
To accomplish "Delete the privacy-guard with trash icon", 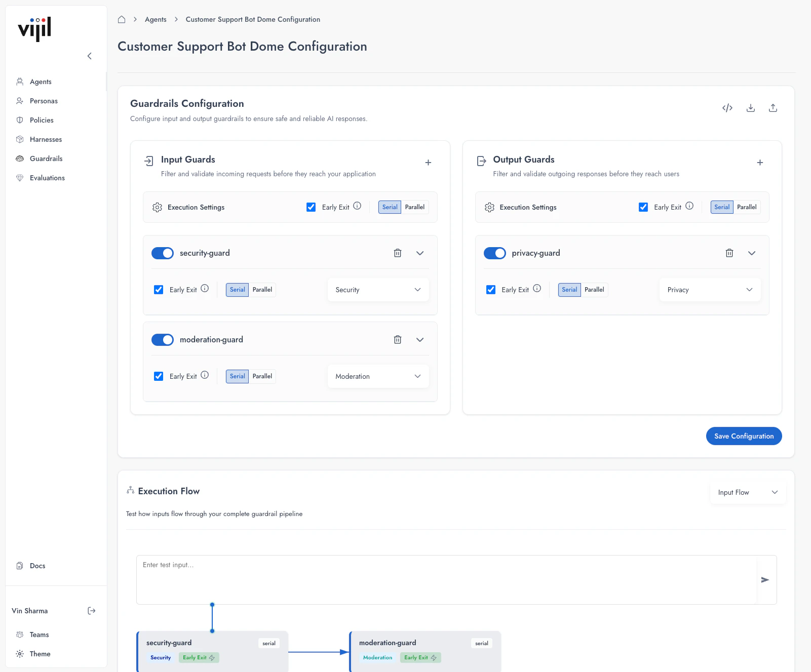I will (729, 253).
